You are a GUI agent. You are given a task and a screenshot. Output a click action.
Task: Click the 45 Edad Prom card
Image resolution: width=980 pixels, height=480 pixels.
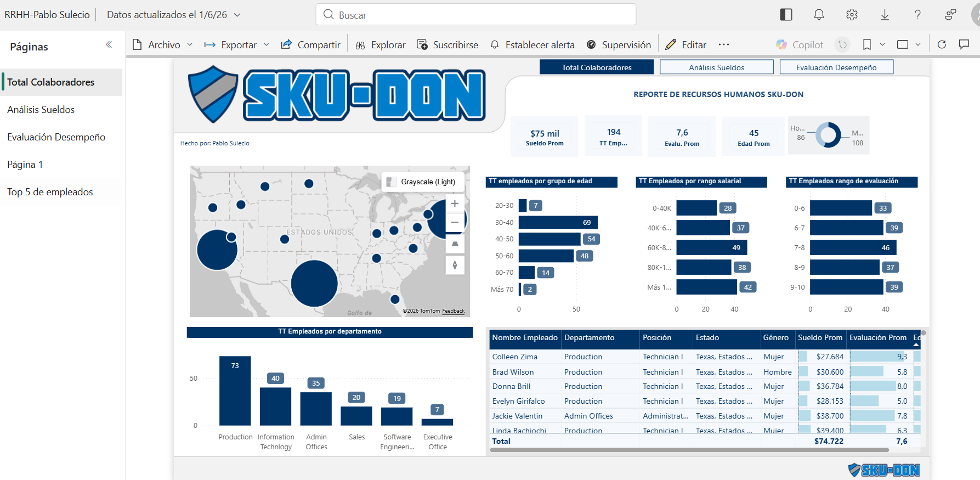[754, 137]
